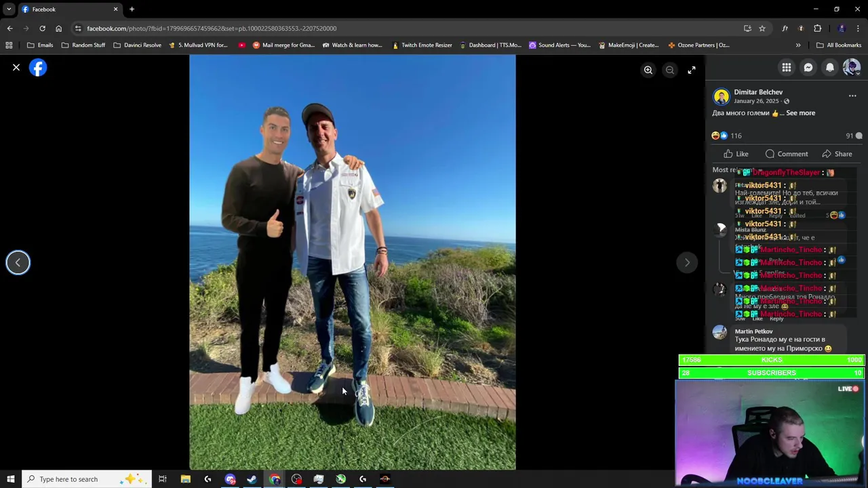Go to Facebook home via the logo

pyautogui.click(x=38, y=68)
